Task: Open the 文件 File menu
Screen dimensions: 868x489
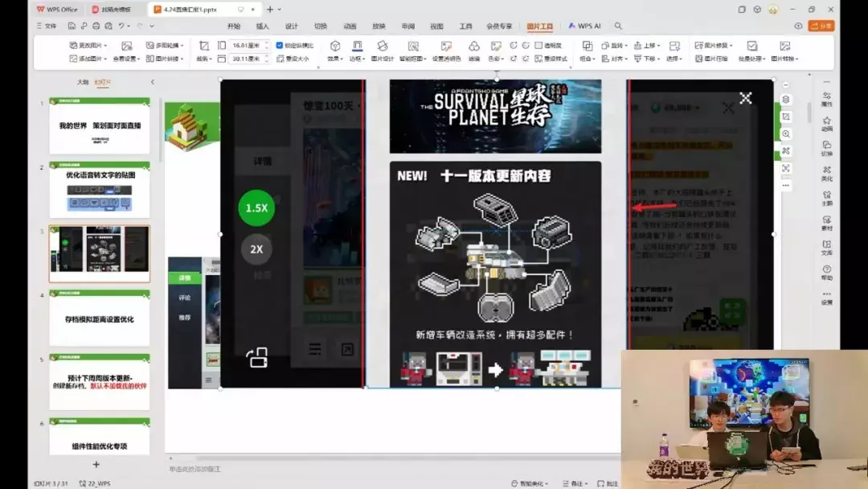Action: click(x=47, y=26)
